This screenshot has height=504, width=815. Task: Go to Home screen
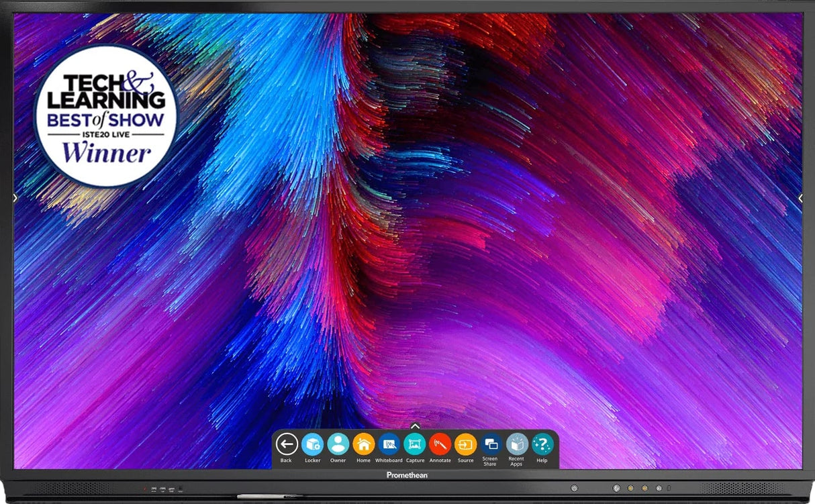pos(363,444)
